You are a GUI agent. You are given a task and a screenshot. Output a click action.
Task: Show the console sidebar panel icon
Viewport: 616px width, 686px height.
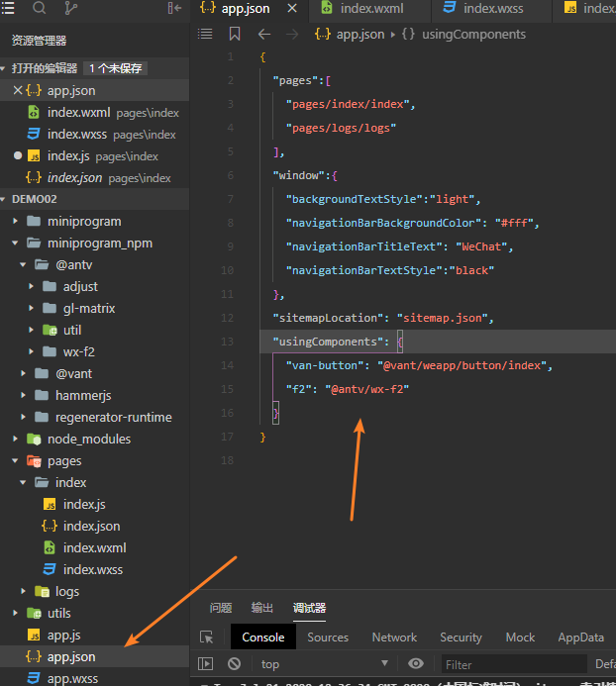[x=206, y=664]
